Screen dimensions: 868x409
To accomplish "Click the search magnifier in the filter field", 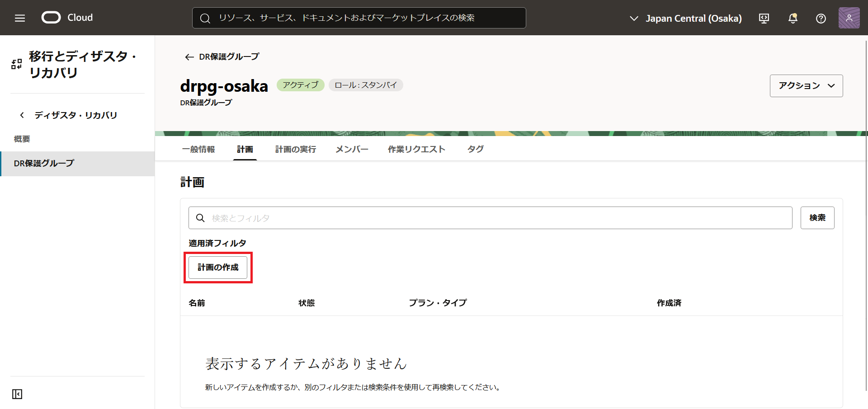I will 200,218.
